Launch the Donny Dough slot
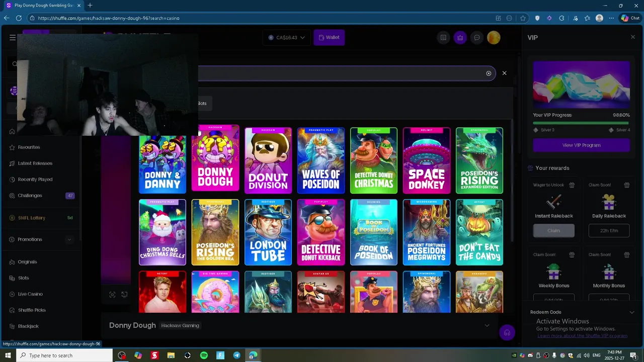 tap(215, 159)
